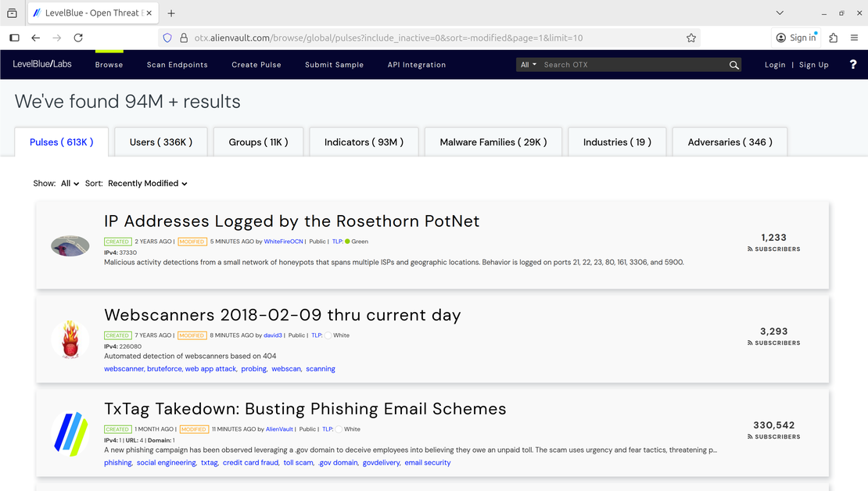Expand the All search category dropdown
The width and height of the screenshot is (868, 491).
pyautogui.click(x=529, y=65)
